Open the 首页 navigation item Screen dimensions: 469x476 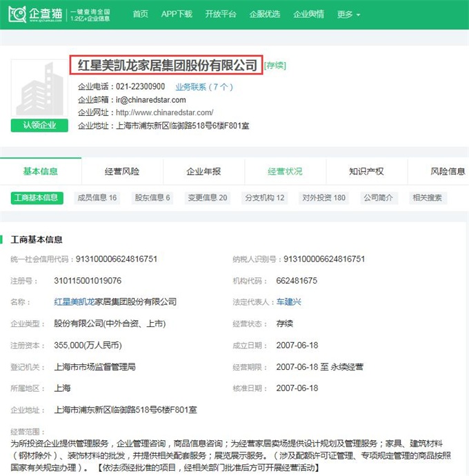[141, 14]
